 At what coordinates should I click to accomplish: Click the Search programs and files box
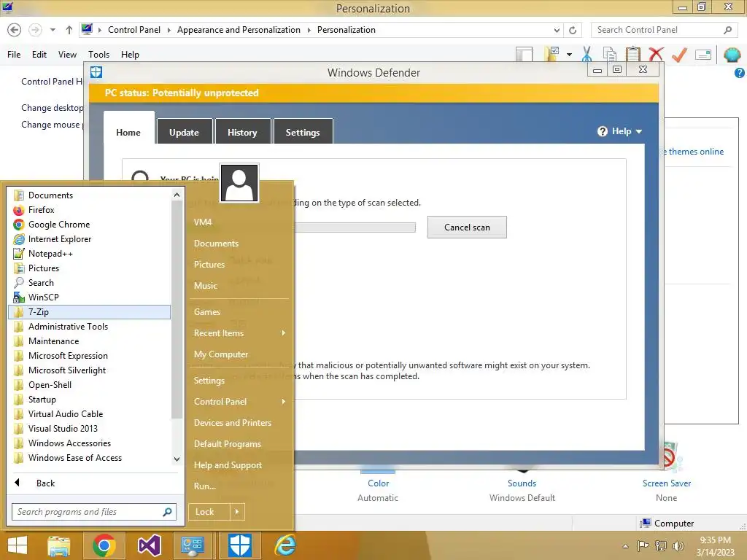coord(94,512)
